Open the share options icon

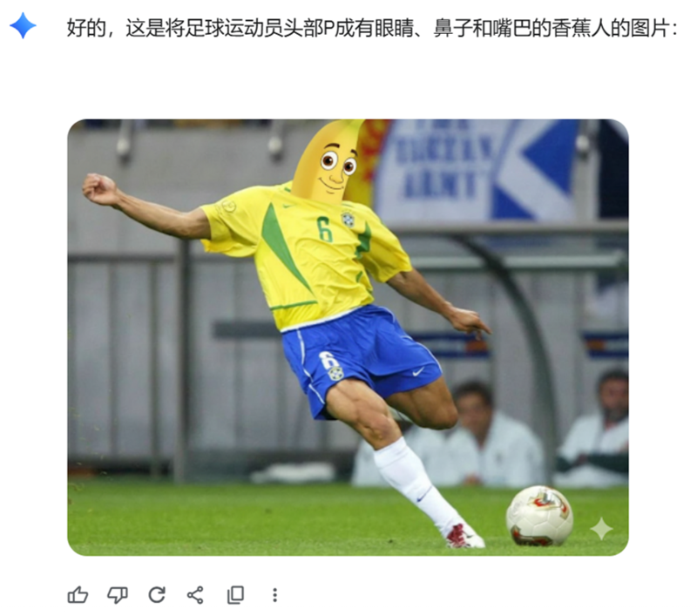(x=195, y=595)
